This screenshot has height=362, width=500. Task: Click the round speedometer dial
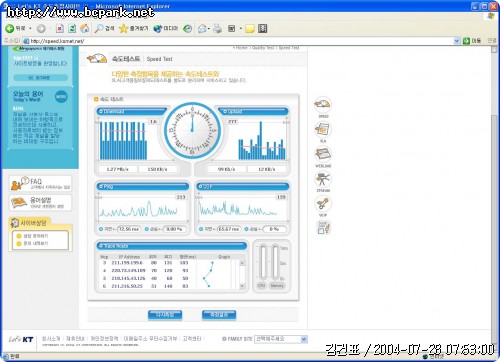pos(192,130)
